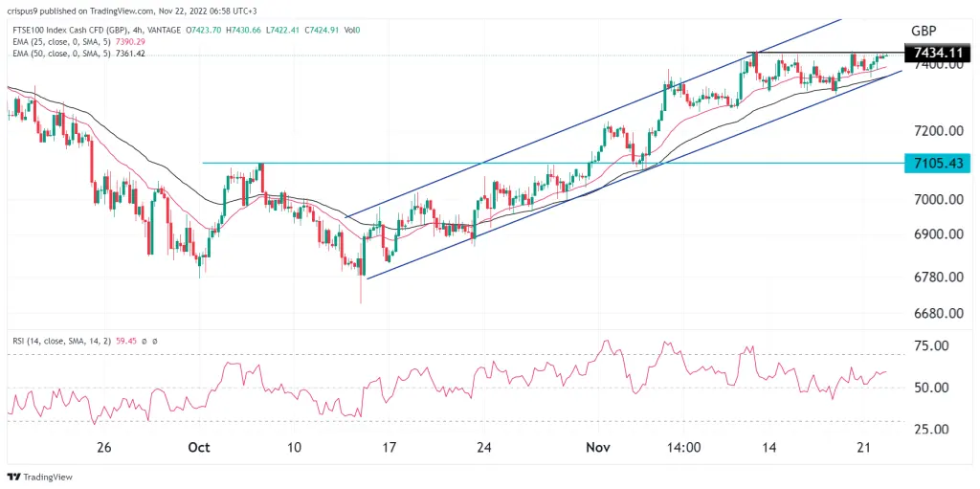
Task: Select the 7434.11 black price label
Action: [x=938, y=54]
